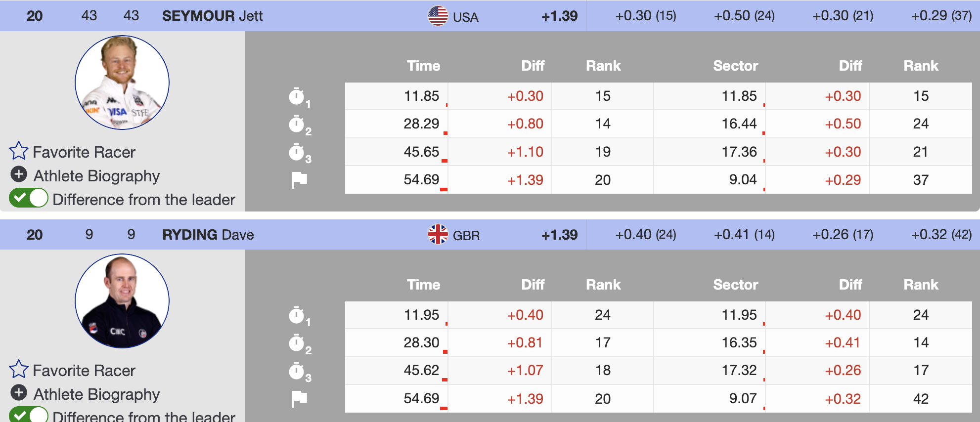Viewport: 980px width, 422px height.
Task: Click Seymour's intermediate 2 stopwatch icon
Action: (297, 124)
